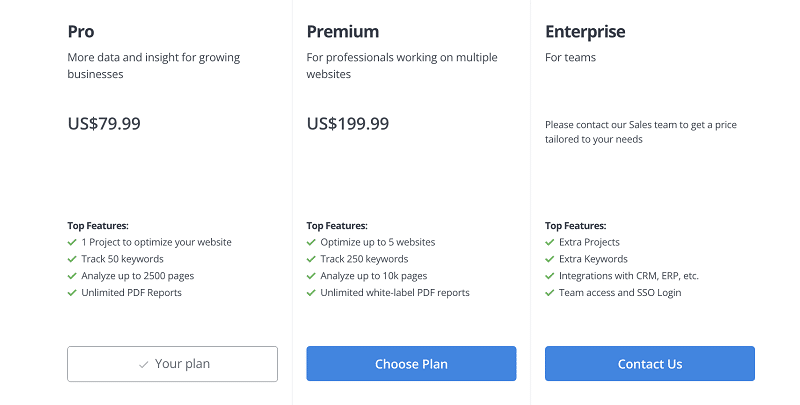Click the 'Your plan' button under Pro
This screenshot has height=405, width=800.
(x=172, y=364)
